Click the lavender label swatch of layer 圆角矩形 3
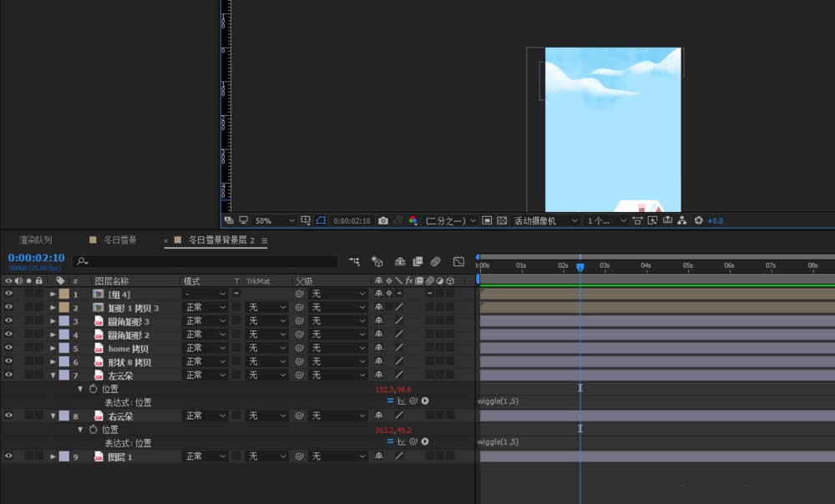The height and width of the screenshot is (504, 835). pos(64,321)
